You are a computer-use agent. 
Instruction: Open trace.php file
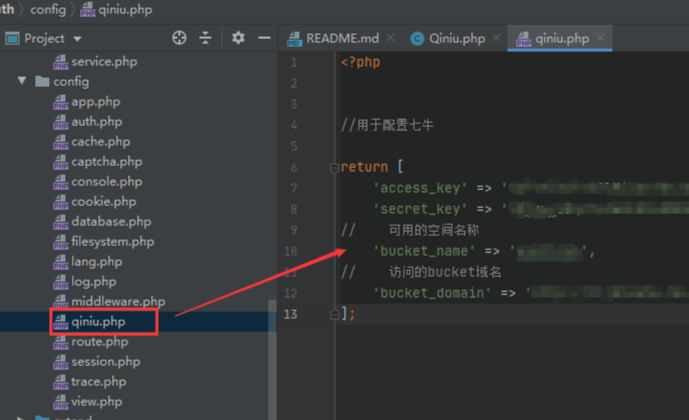[x=99, y=382]
